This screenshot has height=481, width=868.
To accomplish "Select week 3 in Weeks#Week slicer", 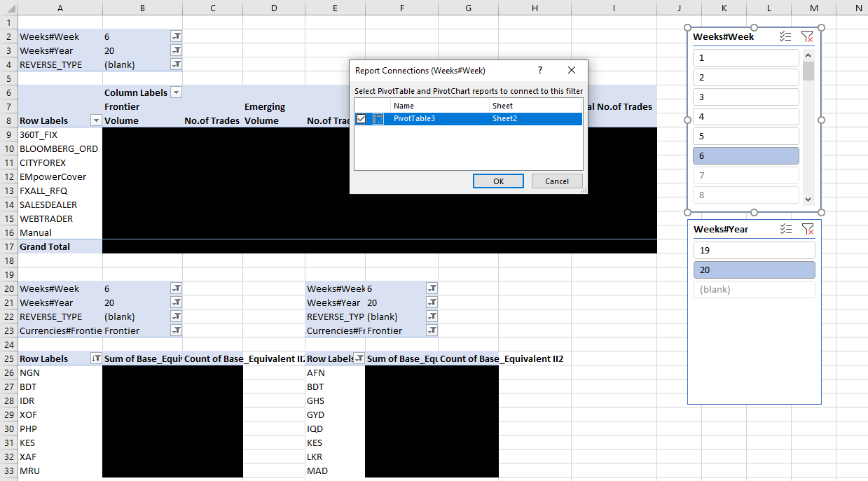I will [x=745, y=97].
